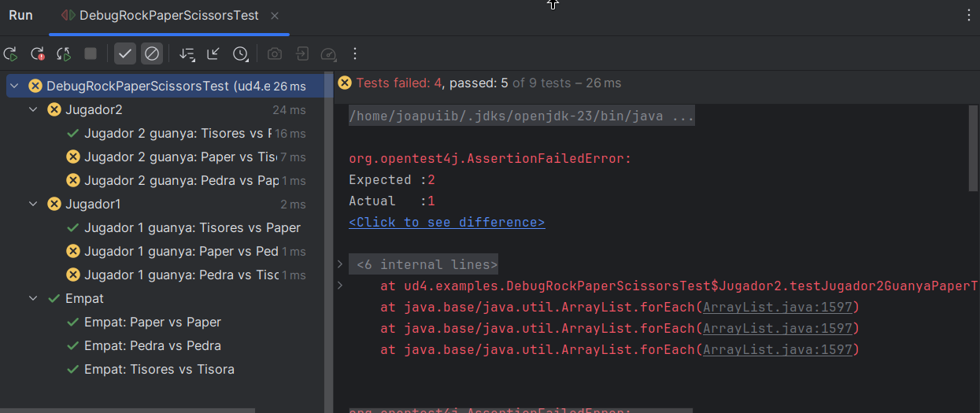Viewport: 980px width, 413px height.
Task: Open test history clock icon
Action: click(240, 54)
